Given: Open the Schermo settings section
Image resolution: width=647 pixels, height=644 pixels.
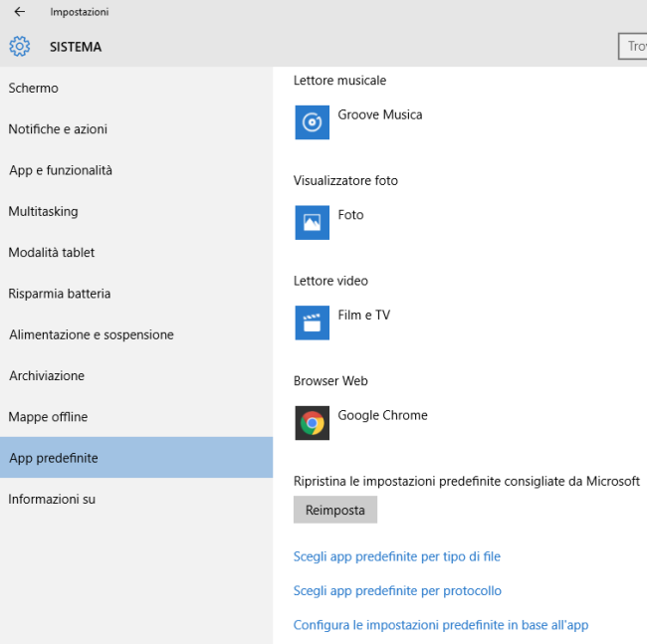Looking at the screenshot, I should (34, 89).
